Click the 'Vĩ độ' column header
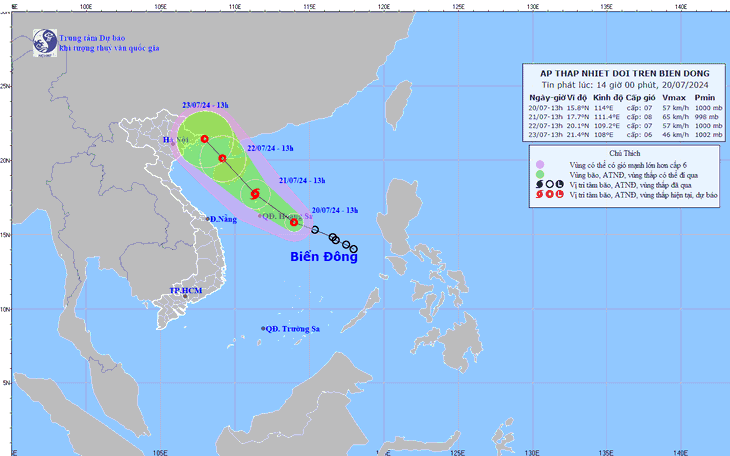Screen dimensions: 730x456 [x=577, y=98]
